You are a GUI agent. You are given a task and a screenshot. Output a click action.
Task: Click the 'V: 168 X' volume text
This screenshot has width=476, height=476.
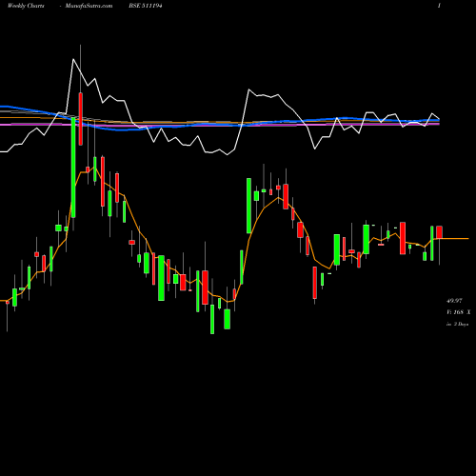point(458,312)
